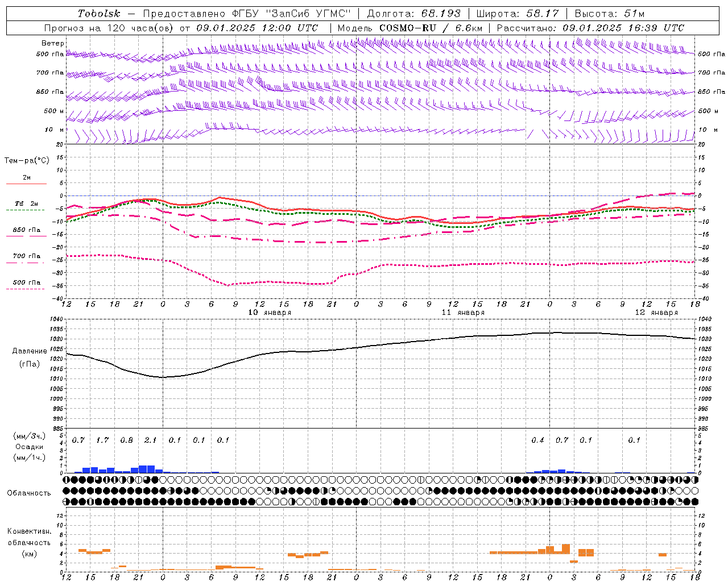Click the left "500 м" wind level label
The height and width of the screenshot is (582, 728).
pyautogui.click(x=54, y=111)
